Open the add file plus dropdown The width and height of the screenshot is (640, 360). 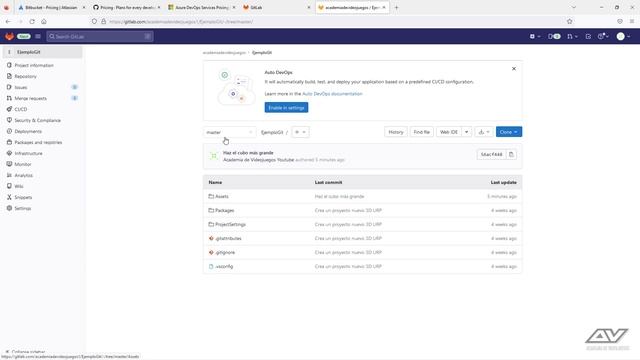[x=300, y=132]
